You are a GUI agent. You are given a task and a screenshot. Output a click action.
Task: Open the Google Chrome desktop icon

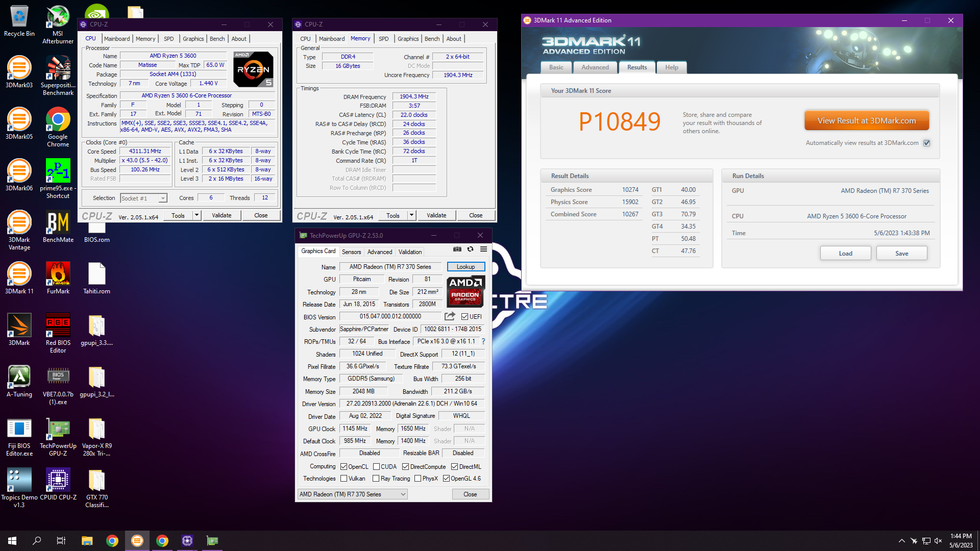tap(58, 128)
